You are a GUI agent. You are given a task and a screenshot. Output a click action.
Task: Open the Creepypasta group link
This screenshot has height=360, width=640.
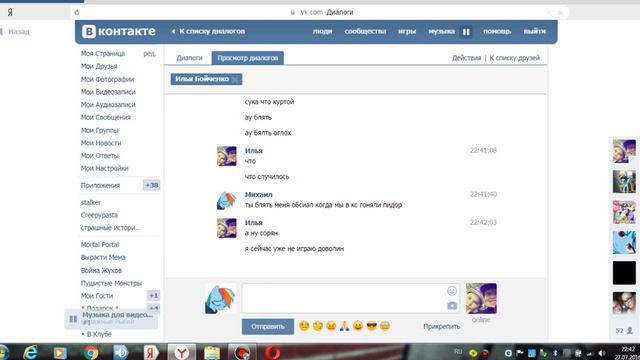99,215
